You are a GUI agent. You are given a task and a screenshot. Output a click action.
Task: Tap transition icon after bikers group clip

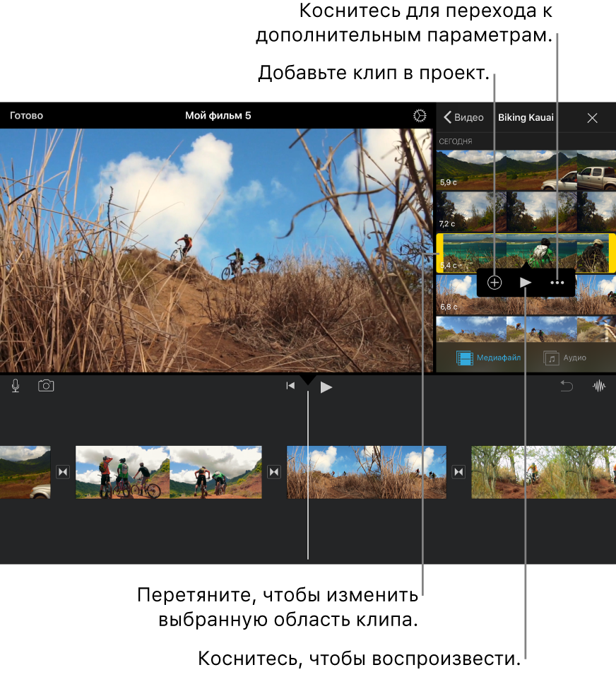[x=274, y=472]
